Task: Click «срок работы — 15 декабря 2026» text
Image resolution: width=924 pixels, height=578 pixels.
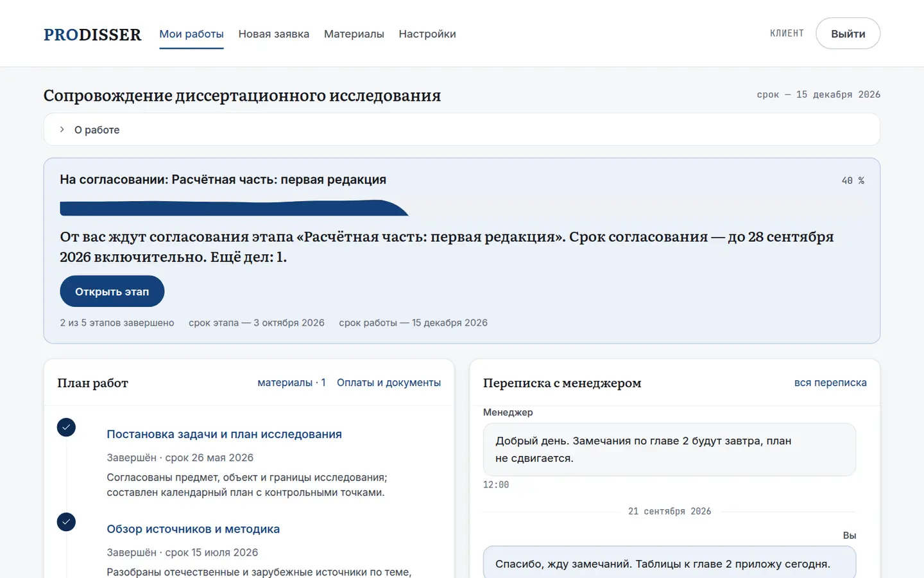Action: click(413, 323)
